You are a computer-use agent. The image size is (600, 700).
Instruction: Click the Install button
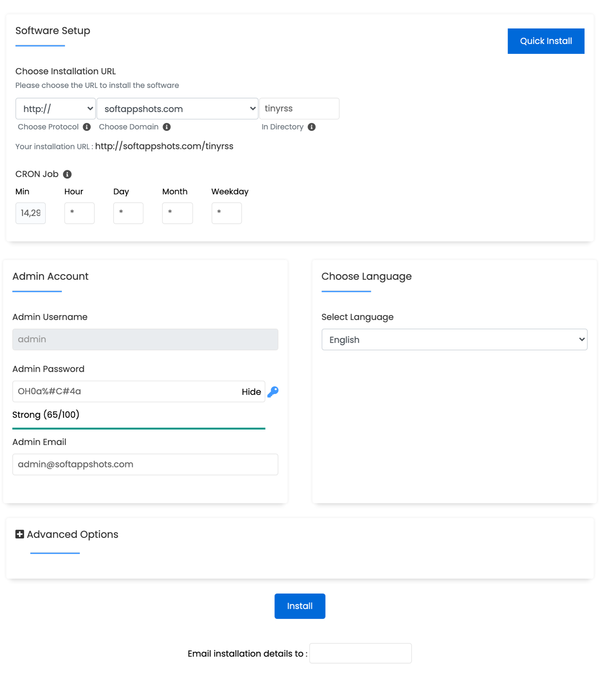tap(299, 606)
